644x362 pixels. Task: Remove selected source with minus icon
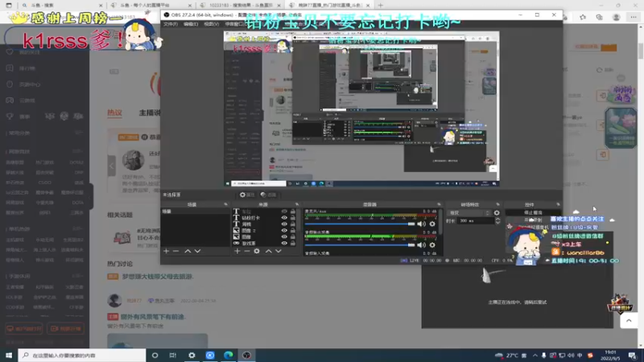point(247,251)
